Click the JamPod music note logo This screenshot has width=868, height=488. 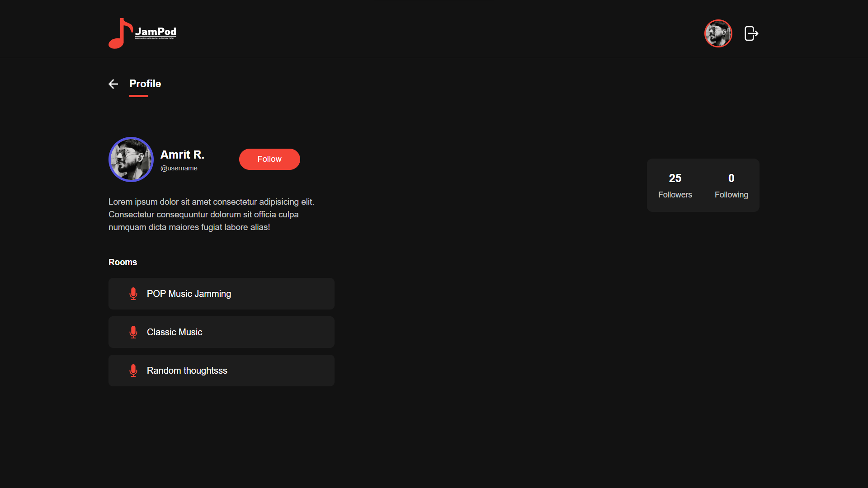click(119, 33)
